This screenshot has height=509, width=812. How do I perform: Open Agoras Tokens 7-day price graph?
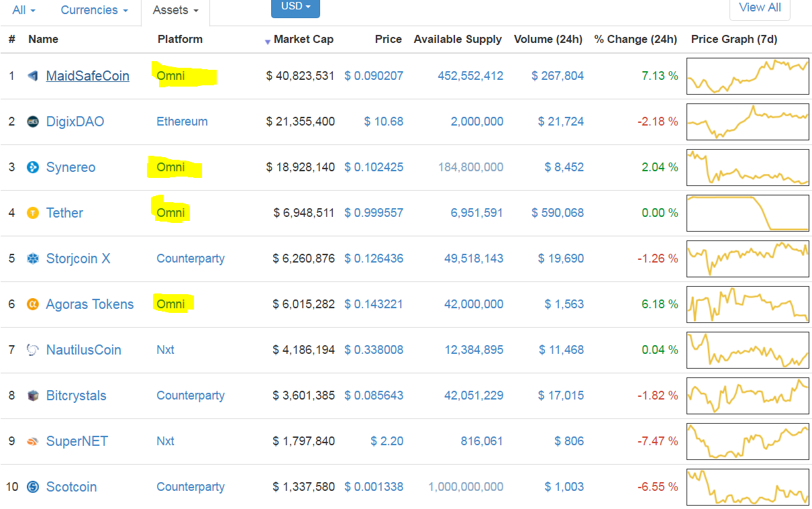(x=748, y=304)
